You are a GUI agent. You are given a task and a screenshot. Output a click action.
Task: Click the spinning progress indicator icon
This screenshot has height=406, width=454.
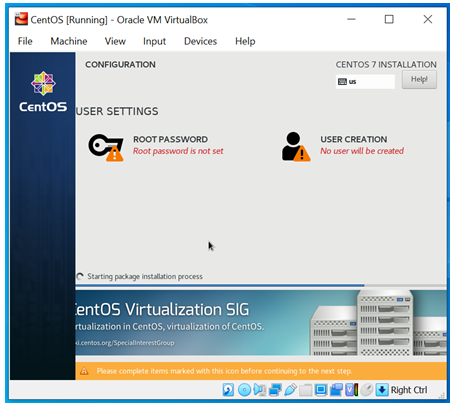[80, 276]
